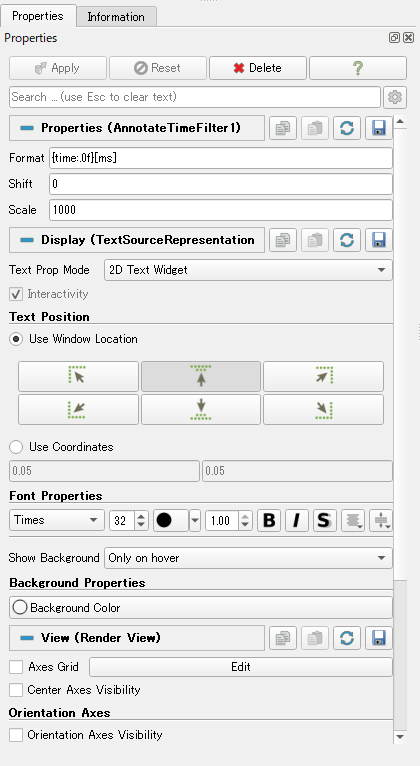This screenshot has height=766, width=420.
Task: Toggle italic font style
Action: coord(296,520)
